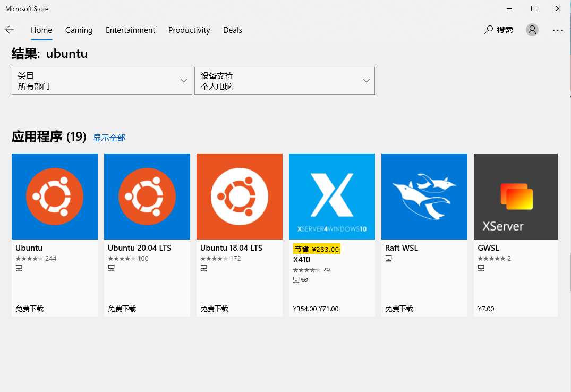Open the Ubuntu app title
This screenshot has width=571, height=392.
tap(29, 248)
